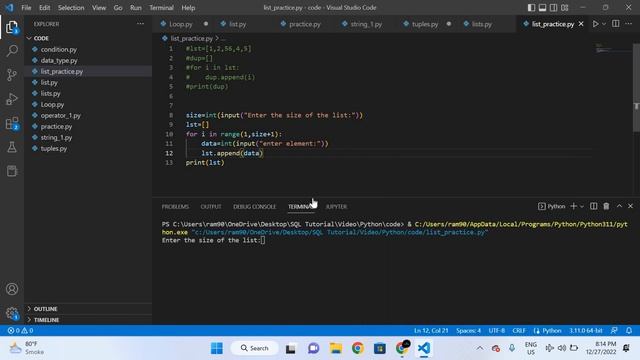The image size is (640, 360).
Task: Open the Accounts menu icon
Action: pos(12,289)
